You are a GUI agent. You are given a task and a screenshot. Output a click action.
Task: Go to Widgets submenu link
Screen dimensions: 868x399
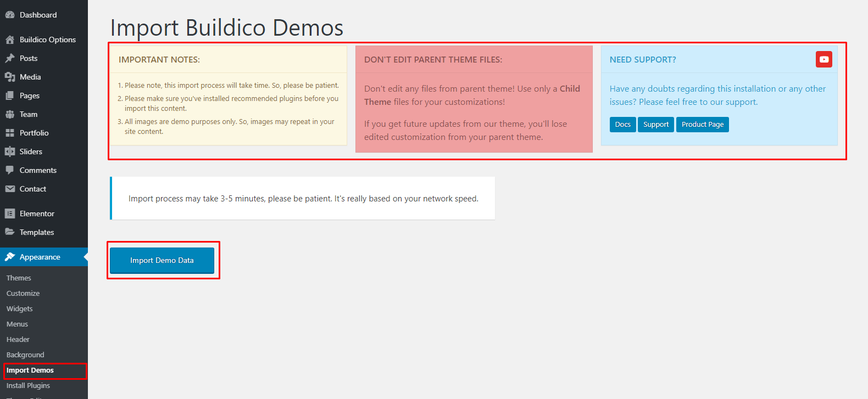(x=20, y=309)
